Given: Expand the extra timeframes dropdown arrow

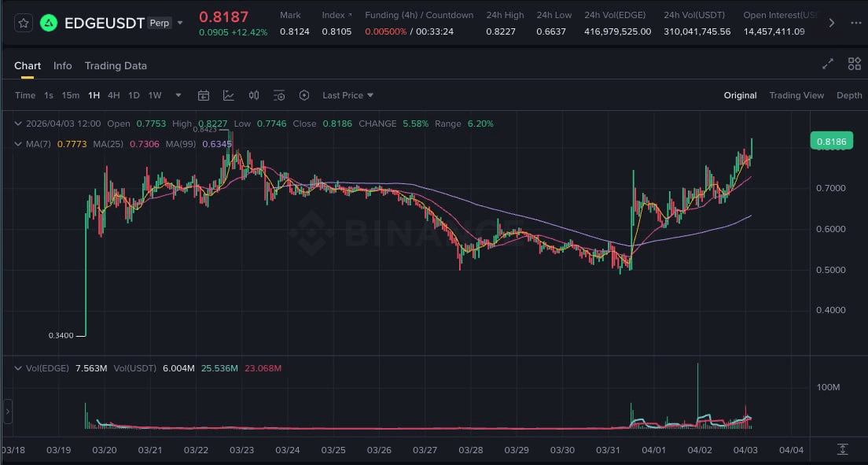Looking at the screenshot, I should 178,95.
